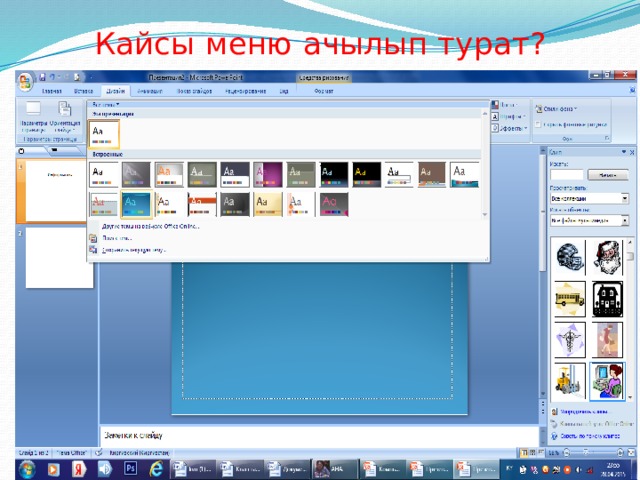Image resolution: width=640 pixels, height=480 pixels.
Task: Open Другие темы на веб-узле Office Online
Action: click(x=151, y=226)
